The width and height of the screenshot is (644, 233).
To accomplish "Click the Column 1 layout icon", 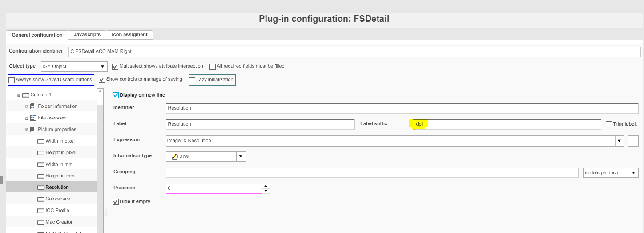I will (26, 95).
